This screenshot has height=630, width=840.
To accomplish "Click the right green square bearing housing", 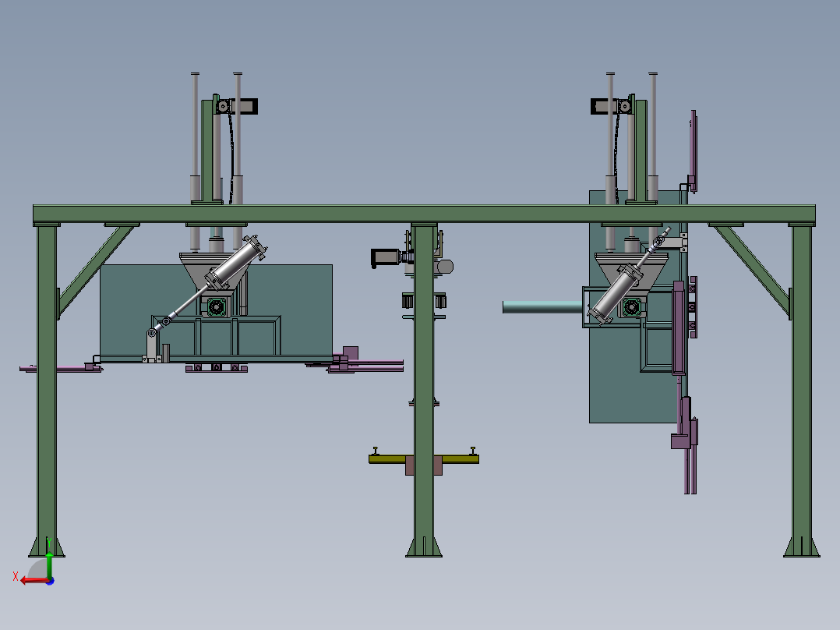I will (x=632, y=307).
